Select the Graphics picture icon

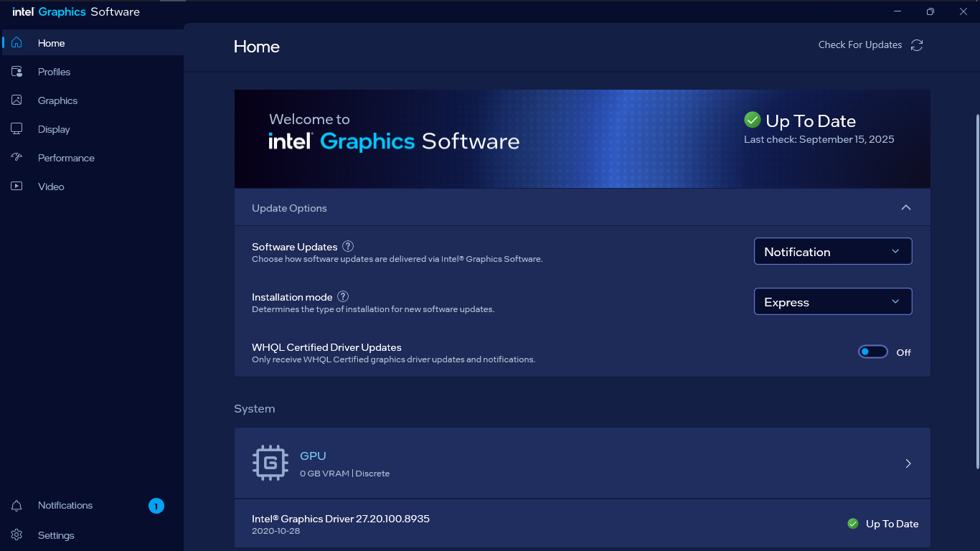pos(17,100)
